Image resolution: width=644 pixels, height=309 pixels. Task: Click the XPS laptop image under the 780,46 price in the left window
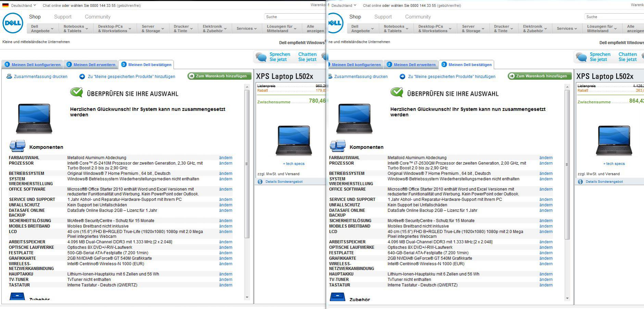coord(293,141)
